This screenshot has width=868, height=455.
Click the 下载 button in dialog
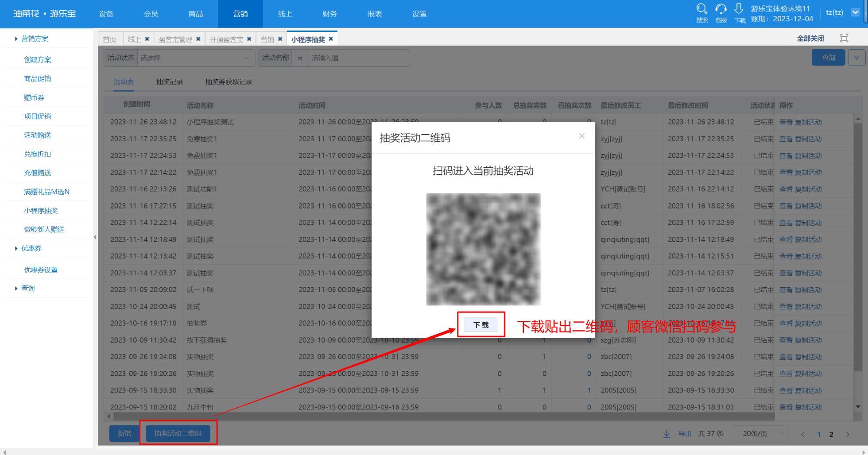(481, 325)
